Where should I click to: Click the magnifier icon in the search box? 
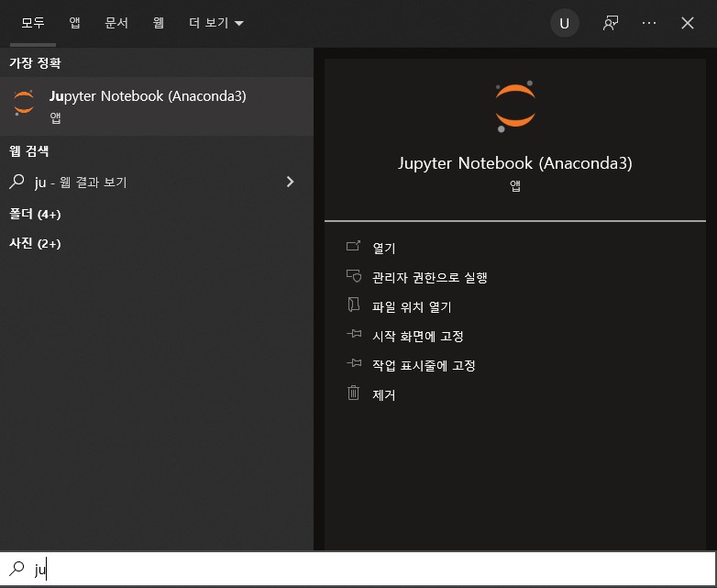(17, 569)
